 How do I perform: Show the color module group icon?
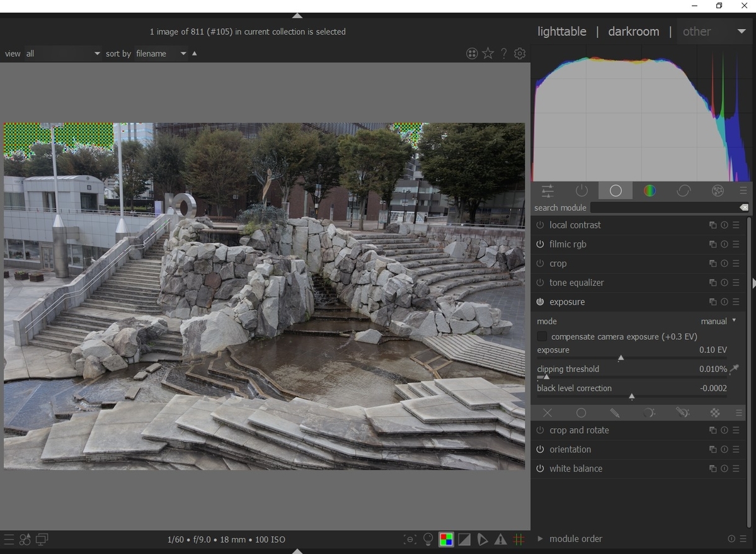(x=650, y=191)
